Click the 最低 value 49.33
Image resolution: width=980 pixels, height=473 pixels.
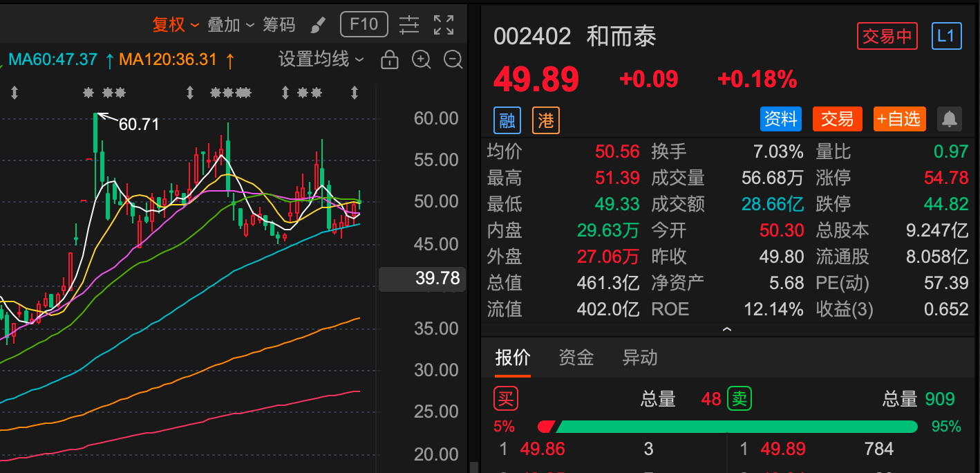pyautogui.click(x=617, y=205)
